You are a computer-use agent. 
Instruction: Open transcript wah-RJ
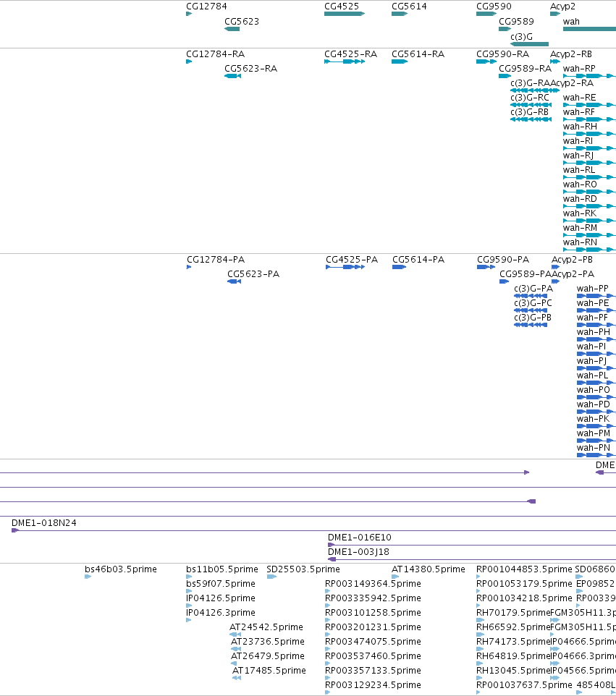pyautogui.click(x=578, y=156)
